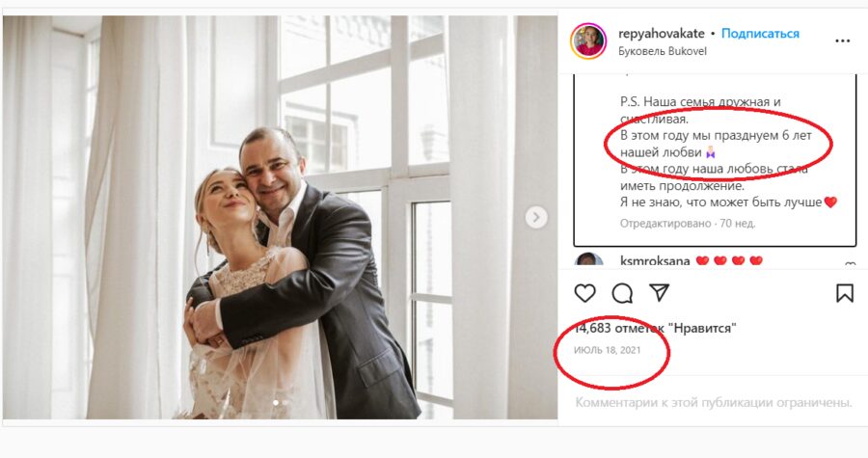Open the three-dot more options menu
868x458 pixels.
tap(843, 40)
